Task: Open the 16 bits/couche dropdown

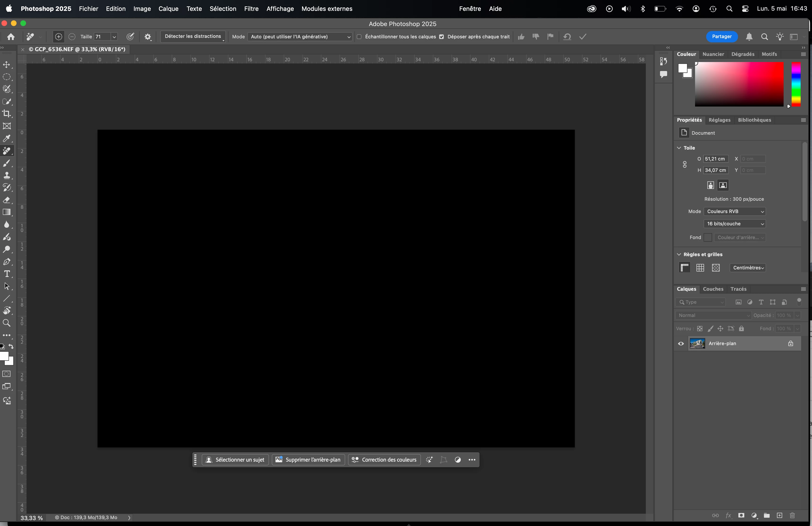Action: (735, 224)
